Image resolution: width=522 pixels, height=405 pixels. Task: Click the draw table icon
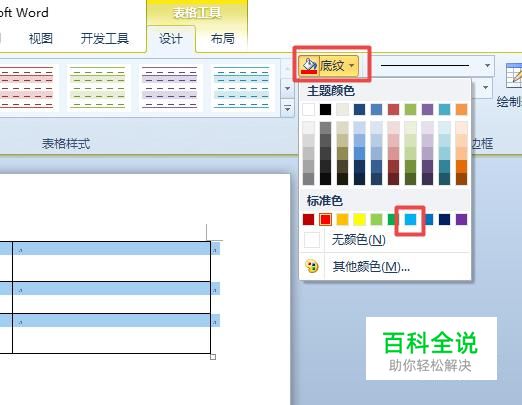pos(514,76)
